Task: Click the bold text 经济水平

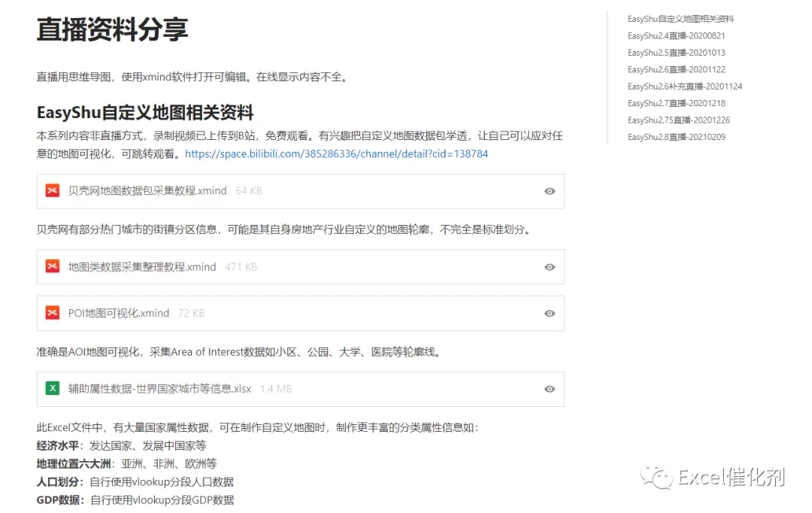Action: click(x=57, y=445)
